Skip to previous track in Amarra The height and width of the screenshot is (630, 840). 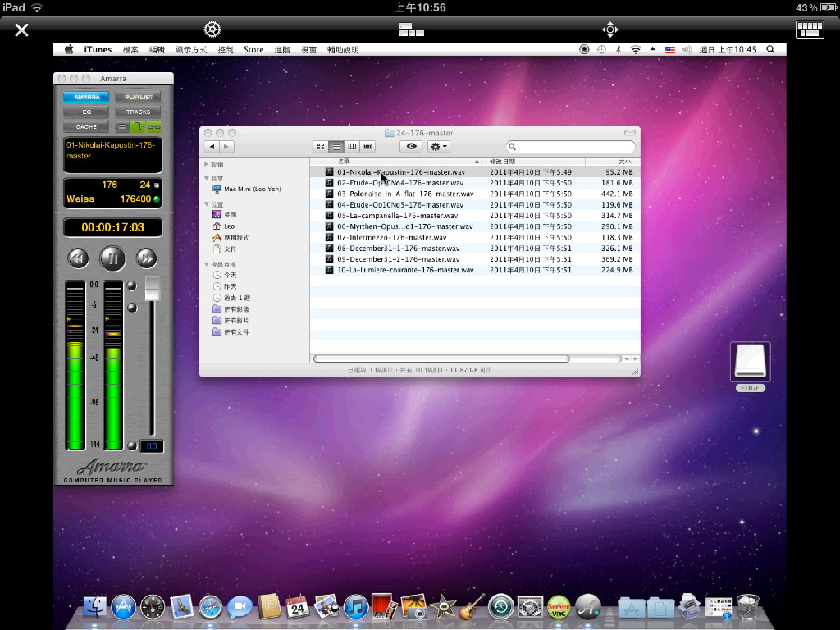78,258
